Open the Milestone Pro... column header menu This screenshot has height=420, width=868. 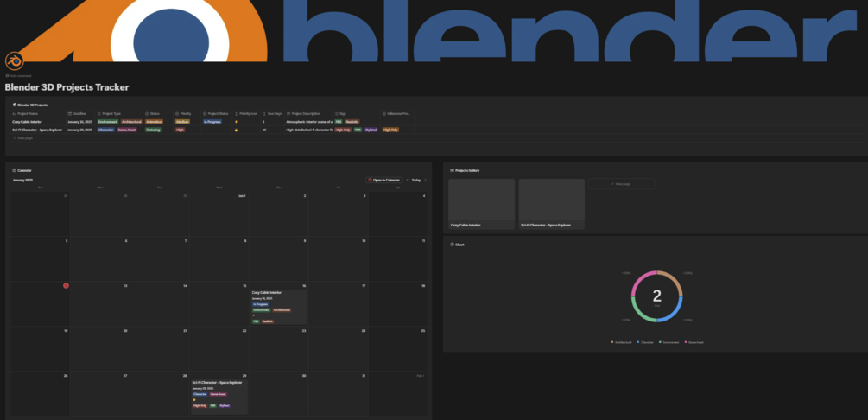click(397, 113)
